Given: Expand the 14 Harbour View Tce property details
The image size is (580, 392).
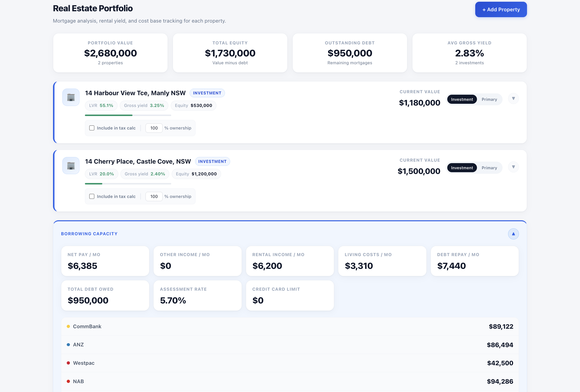Looking at the screenshot, I should click(x=513, y=99).
